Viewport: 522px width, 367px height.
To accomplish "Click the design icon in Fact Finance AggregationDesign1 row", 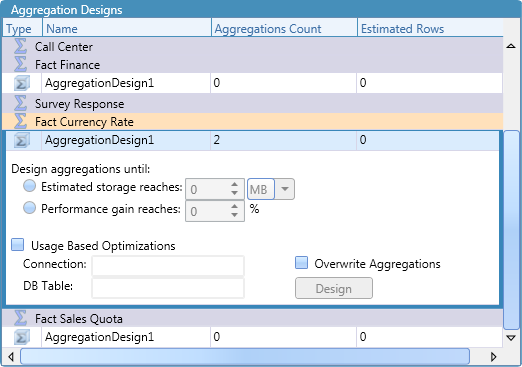I will [22, 83].
